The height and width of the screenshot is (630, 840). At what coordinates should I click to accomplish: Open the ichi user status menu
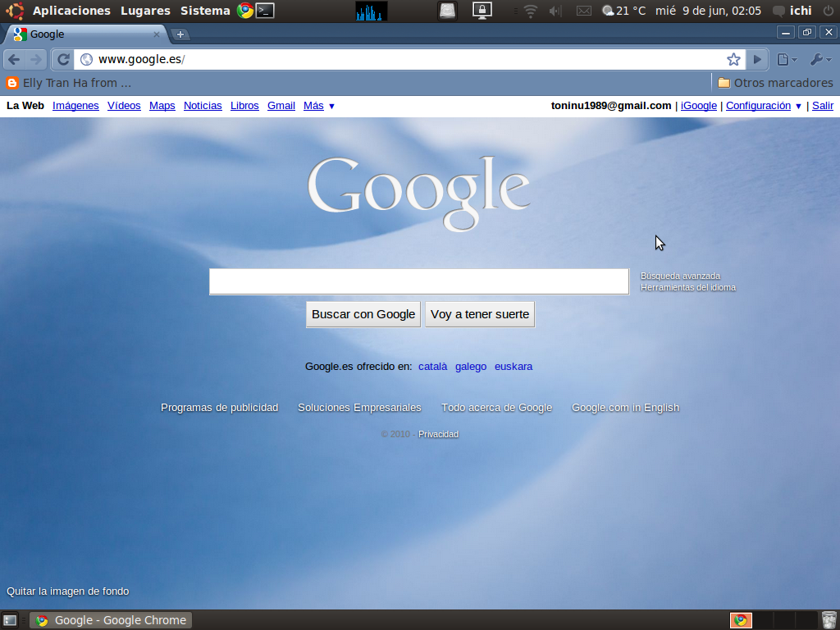(793, 11)
